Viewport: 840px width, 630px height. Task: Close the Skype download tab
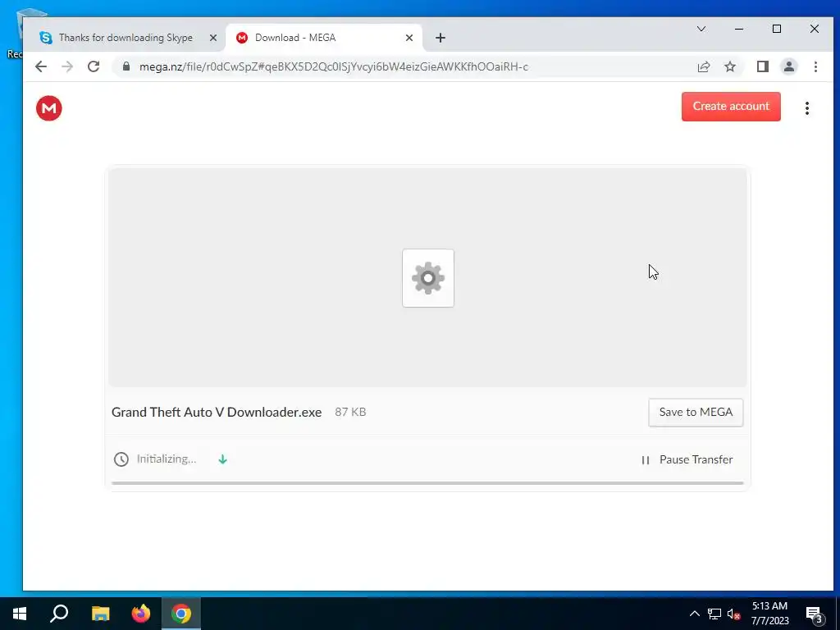[213, 38]
